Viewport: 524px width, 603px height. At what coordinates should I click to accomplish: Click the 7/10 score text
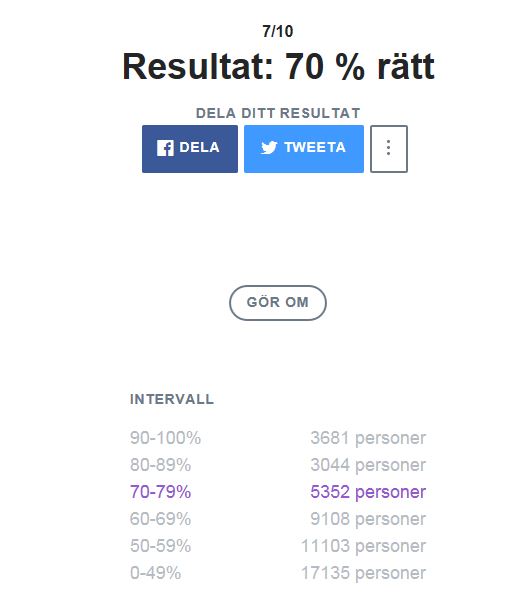(x=278, y=32)
